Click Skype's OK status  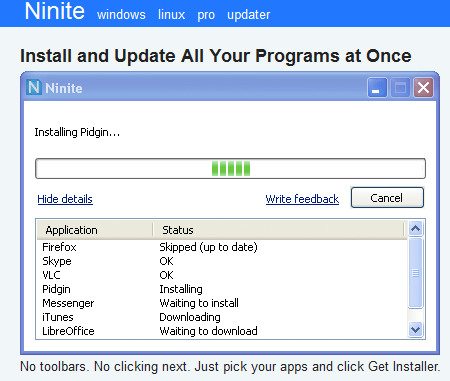(x=166, y=261)
